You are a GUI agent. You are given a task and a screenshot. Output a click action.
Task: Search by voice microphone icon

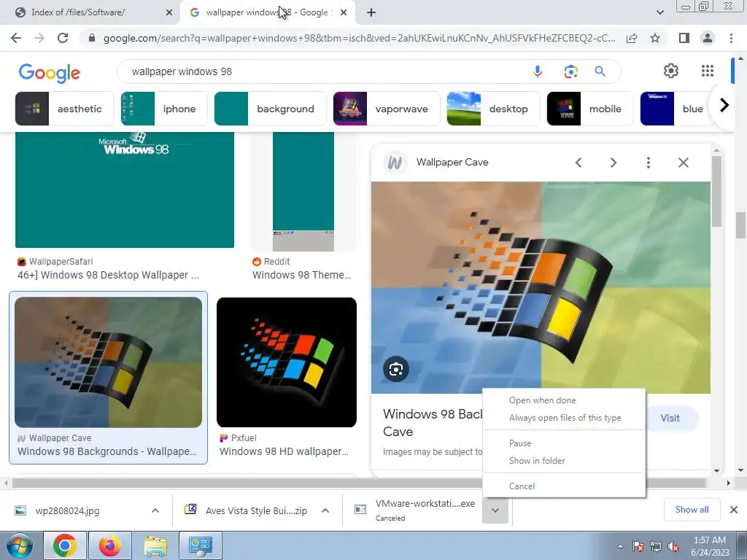[x=538, y=71]
